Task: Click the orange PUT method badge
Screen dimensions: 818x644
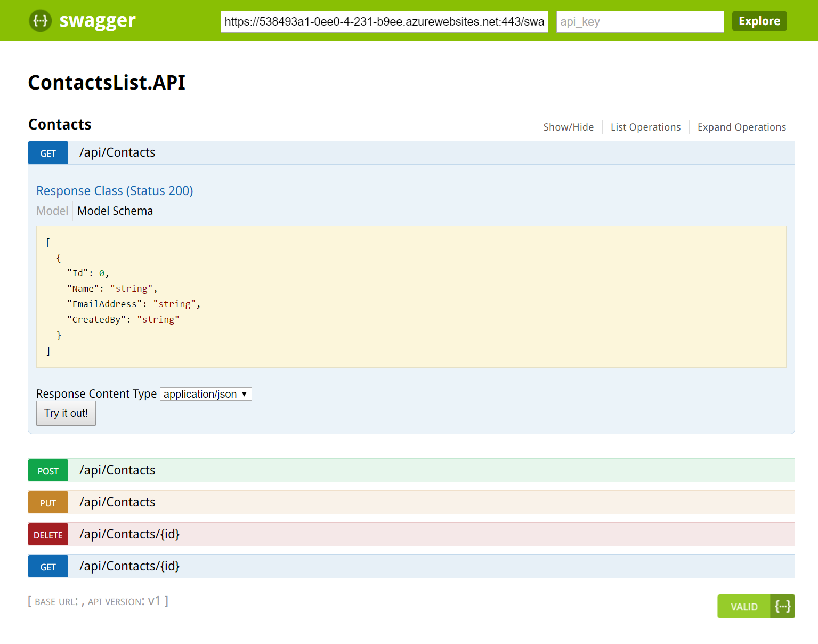Action: (x=48, y=503)
